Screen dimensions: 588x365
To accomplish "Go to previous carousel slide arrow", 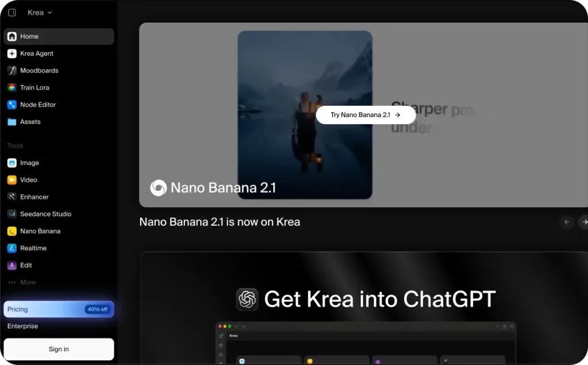I will click(x=567, y=222).
